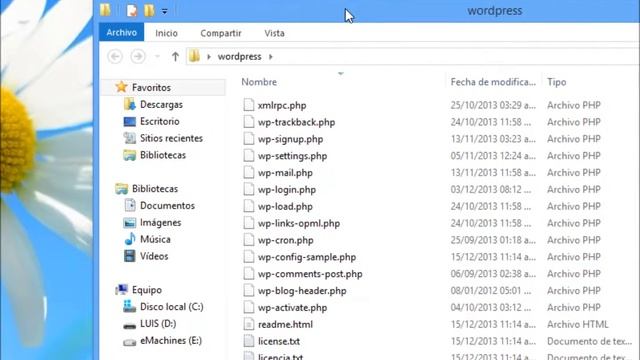Click the Back navigation arrow
640x360 pixels.
tap(115, 56)
